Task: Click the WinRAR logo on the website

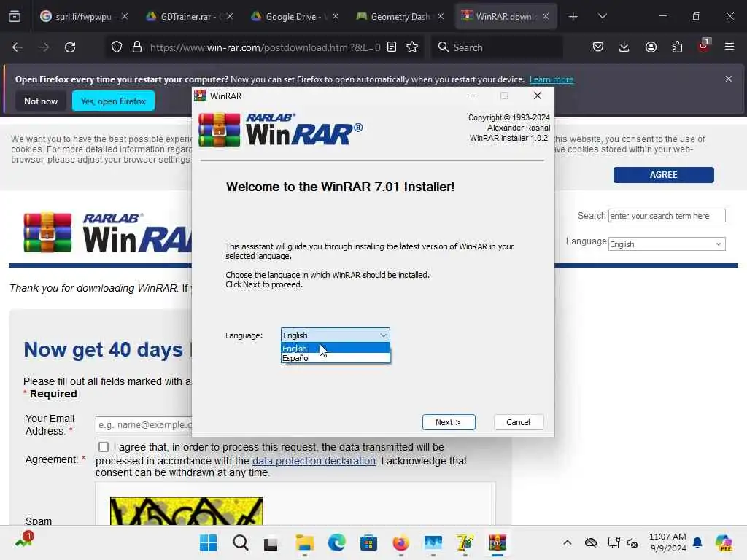Action: point(107,233)
